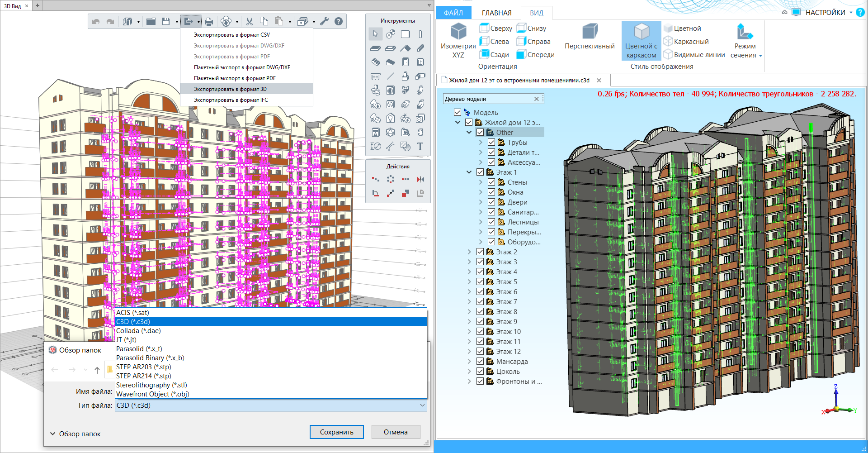Click the Отмена button
Screen dimensions: 868x453
396,432
